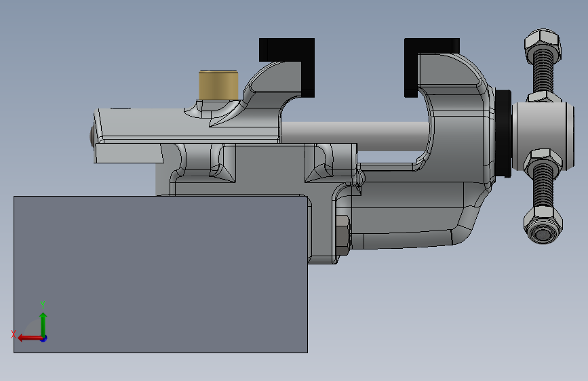Pick the bottom hex nut on threaded rod
The width and height of the screenshot is (588, 381).
point(543,225)
